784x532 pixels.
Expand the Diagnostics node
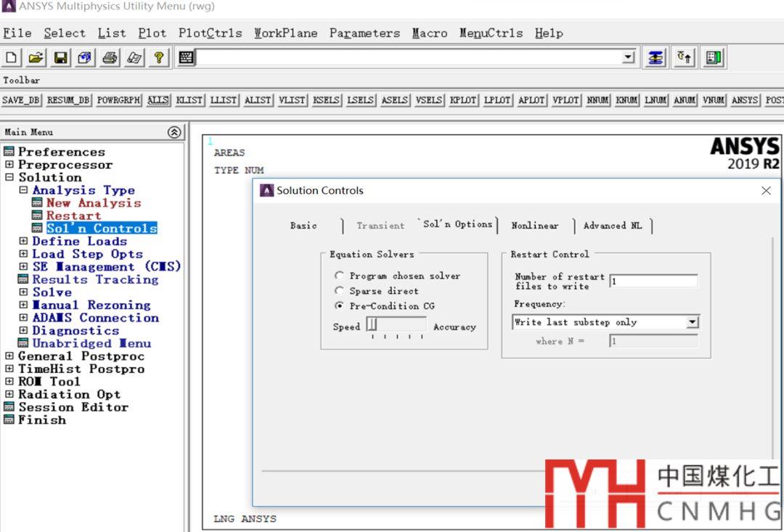[23, 330]
